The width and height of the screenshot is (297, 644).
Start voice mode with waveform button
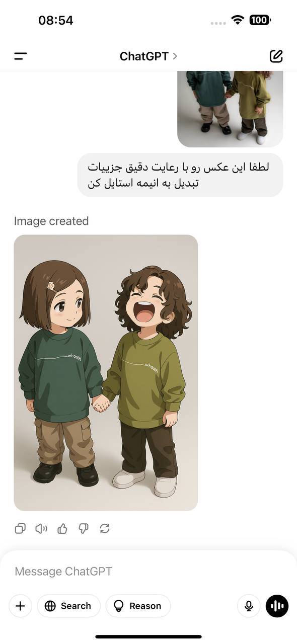tap(277, 606)
